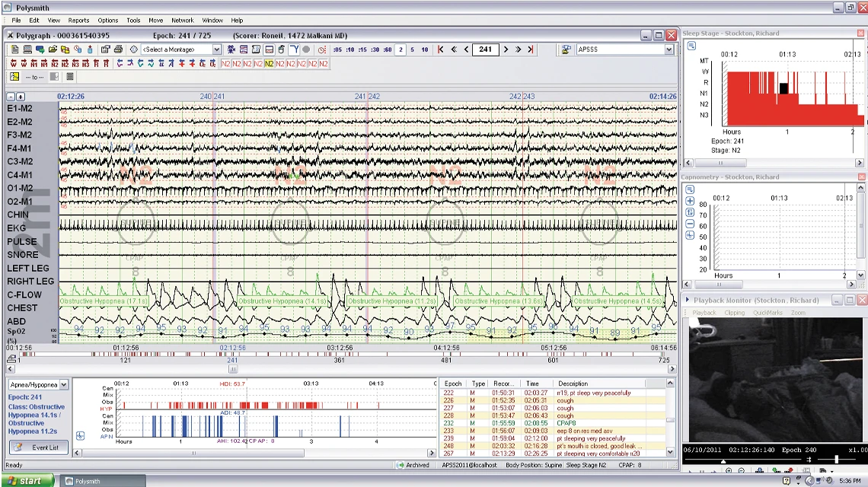The width and height of the screenshot is (868, 487).
Task: Jump to the first epoch
Action: (x=440, y=49)
